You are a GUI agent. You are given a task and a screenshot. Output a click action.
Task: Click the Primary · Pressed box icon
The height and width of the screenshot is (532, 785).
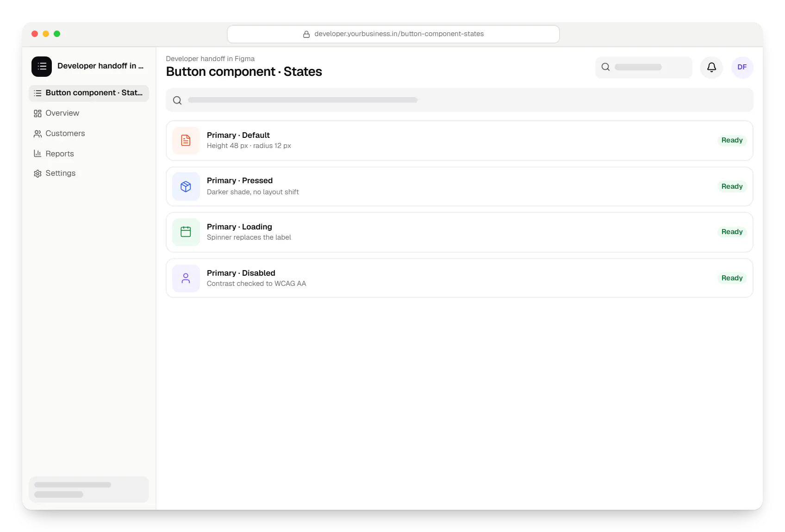click(186, 186)
